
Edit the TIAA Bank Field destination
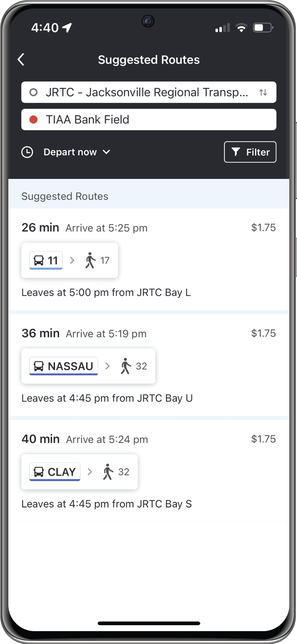(149, 119)
